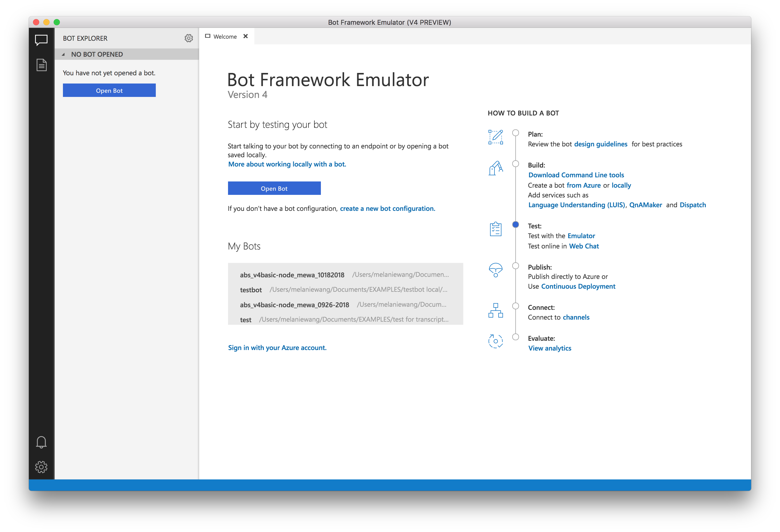Click create a new bot configuration link
This screenshot has width=780, height=532.
(388, 208)
